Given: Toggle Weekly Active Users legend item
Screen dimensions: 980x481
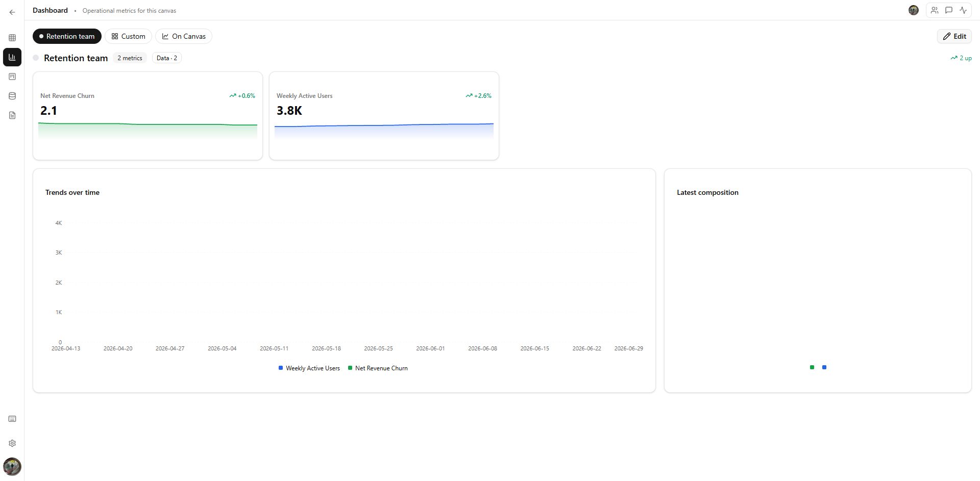Looking at the screenshot, I should (309, 368).
